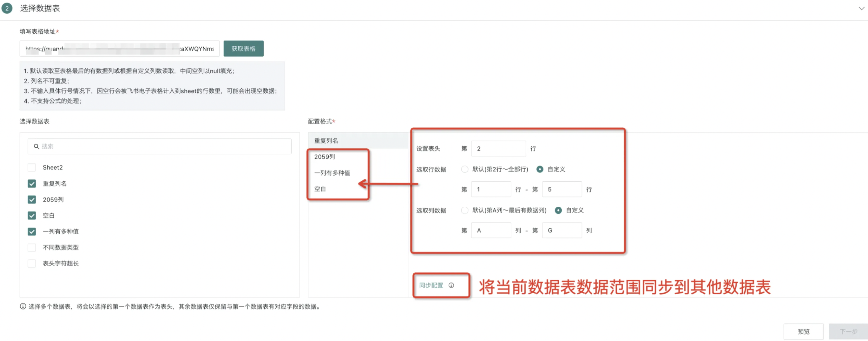Viewport: 868px width, 341px height.
Task: Uncheck the 重复列名 checkbox
Action: 32,184
